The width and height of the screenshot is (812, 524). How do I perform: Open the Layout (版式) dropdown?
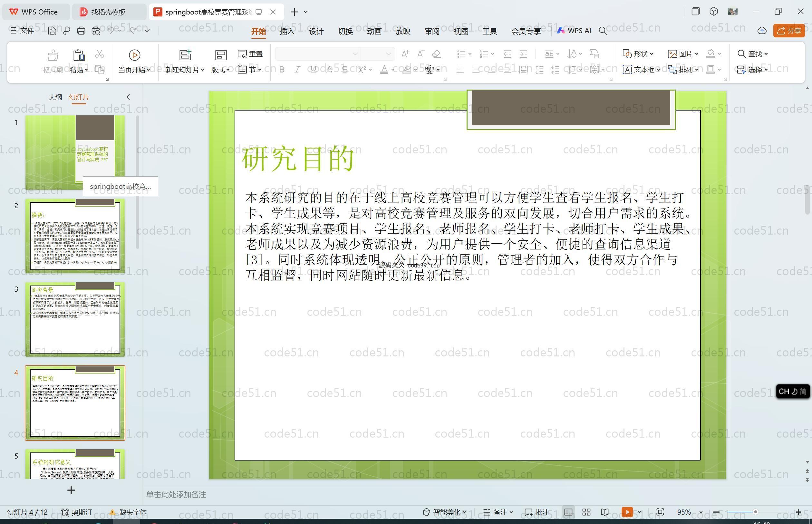(220, 70)
